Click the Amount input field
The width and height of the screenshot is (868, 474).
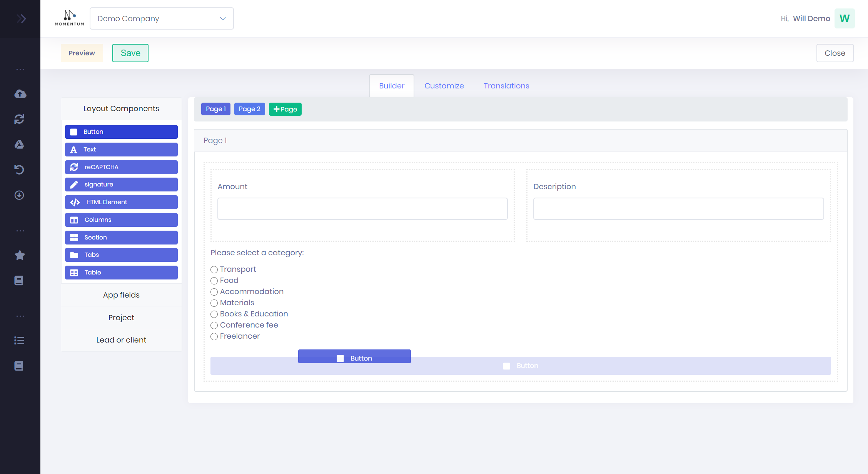[362, 209]
